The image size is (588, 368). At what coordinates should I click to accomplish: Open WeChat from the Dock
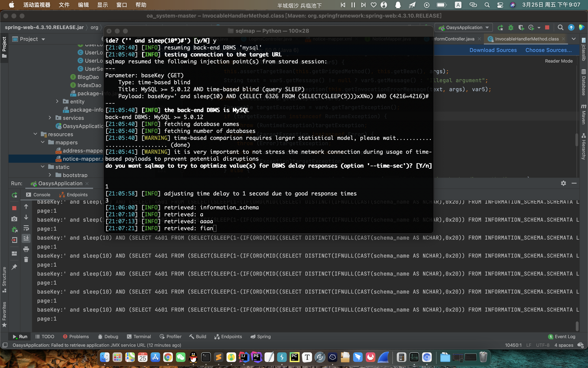click(x=180, y=357)
